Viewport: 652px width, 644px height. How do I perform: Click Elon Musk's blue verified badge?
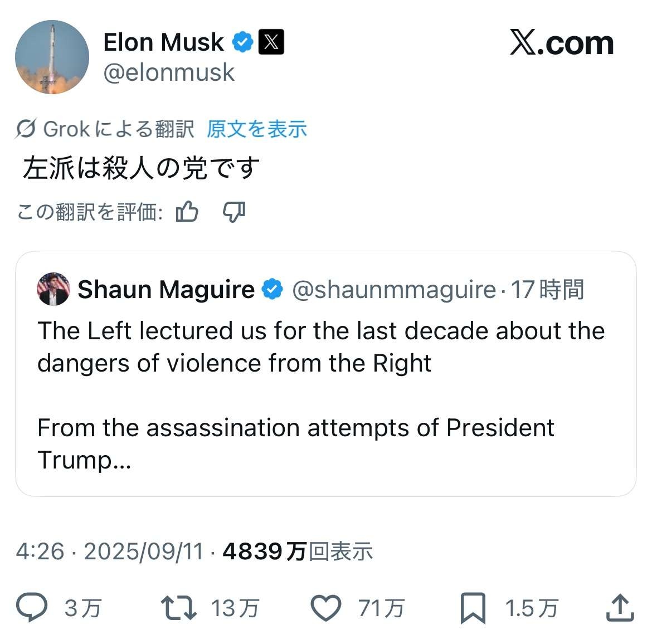tap(242, 42)
